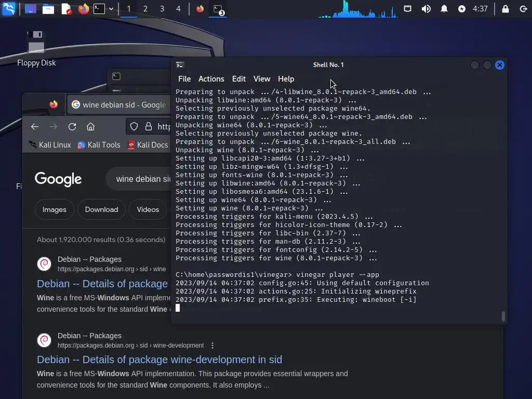Launch the text editor panel icon
Screen dimensions: 532x399
point(66,8)
